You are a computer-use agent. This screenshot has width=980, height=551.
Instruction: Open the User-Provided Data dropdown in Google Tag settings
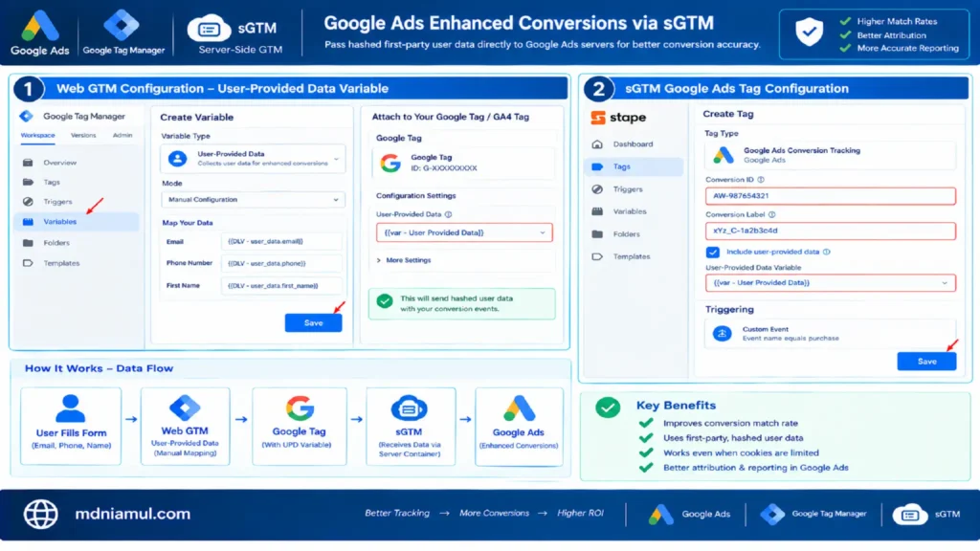[x=464, y=232]
